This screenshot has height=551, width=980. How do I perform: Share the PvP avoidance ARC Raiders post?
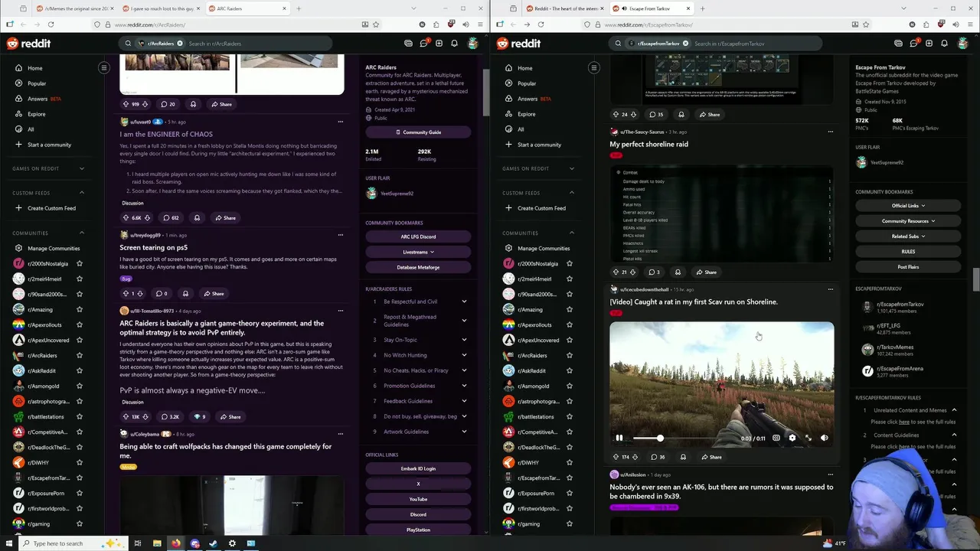coord(230,417)
